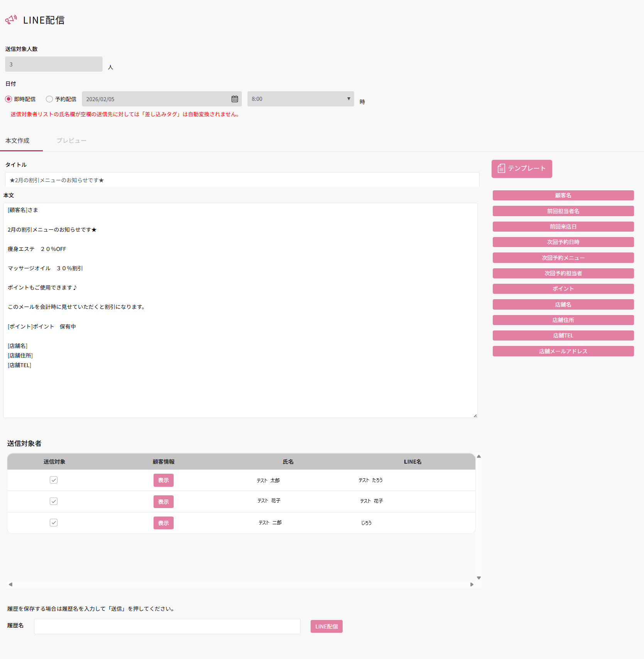This screenshot has height=659, width=644.
Task: Insert the 店舗メールアドレス merge tag
Action: [563, 351]
